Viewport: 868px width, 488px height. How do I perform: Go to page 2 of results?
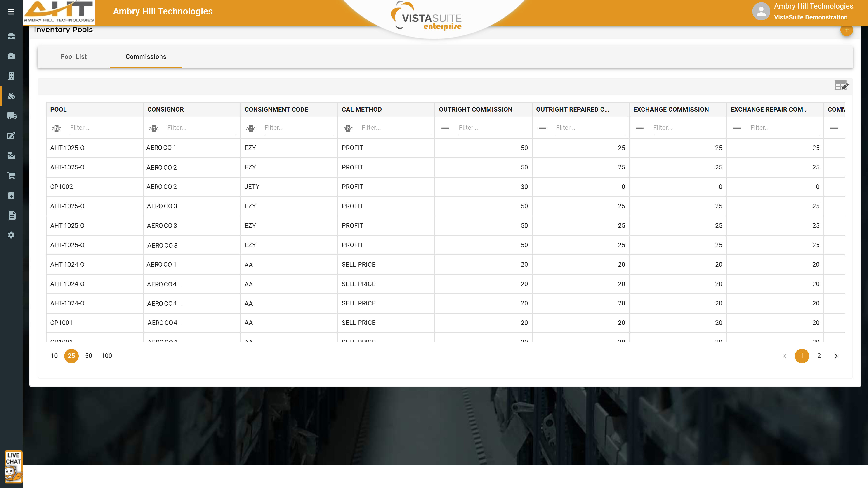pos(819,356)
